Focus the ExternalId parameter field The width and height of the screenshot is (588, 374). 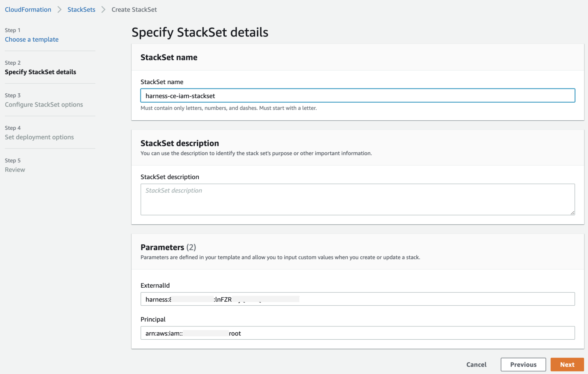[358, 299]
